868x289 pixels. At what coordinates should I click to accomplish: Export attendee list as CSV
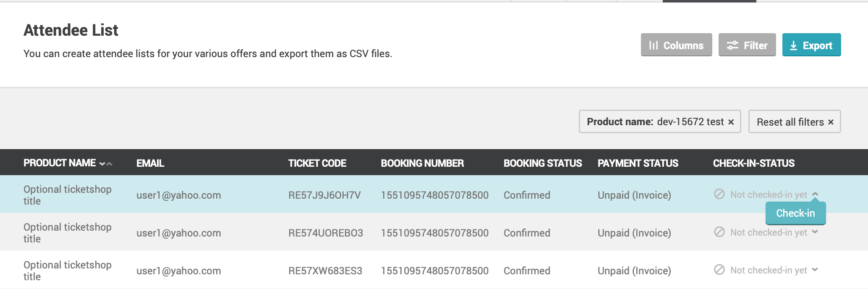[811, 45]
